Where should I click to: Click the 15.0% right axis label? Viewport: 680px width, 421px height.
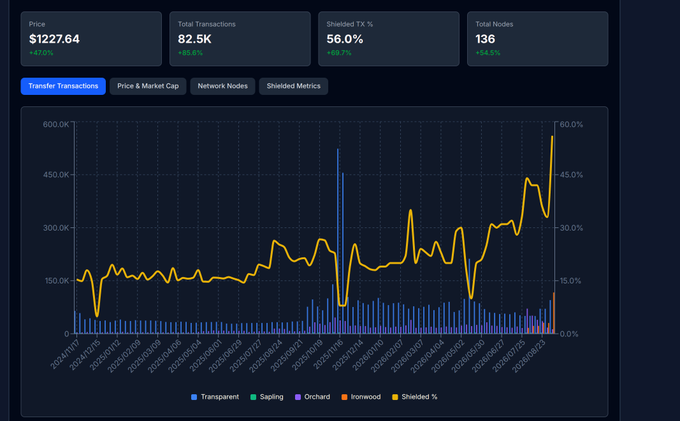point(570,281)
